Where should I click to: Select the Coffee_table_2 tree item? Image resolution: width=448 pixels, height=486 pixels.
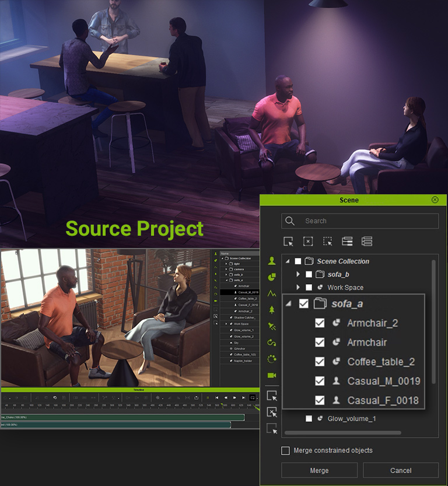[x=380, y=362]
